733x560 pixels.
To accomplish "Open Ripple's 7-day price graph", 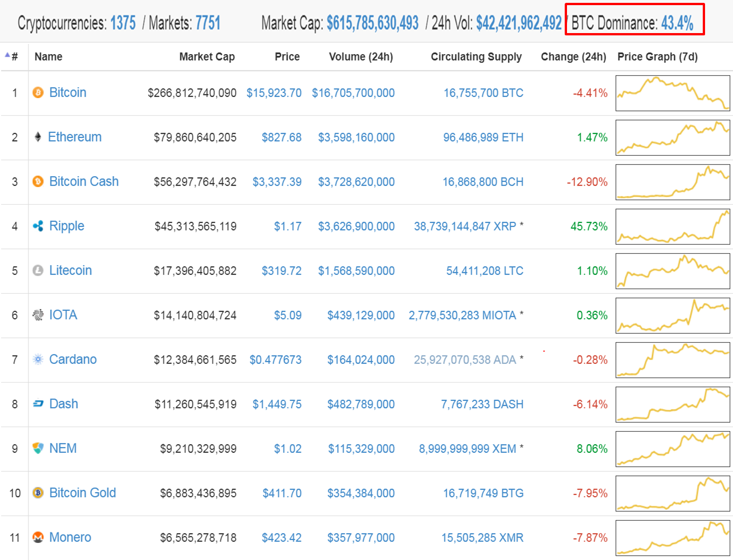I will click(x=673, y=226).
